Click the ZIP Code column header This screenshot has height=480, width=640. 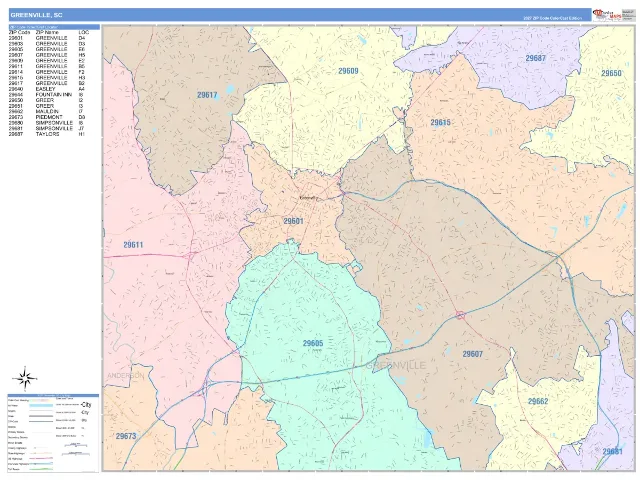(19, 32)
